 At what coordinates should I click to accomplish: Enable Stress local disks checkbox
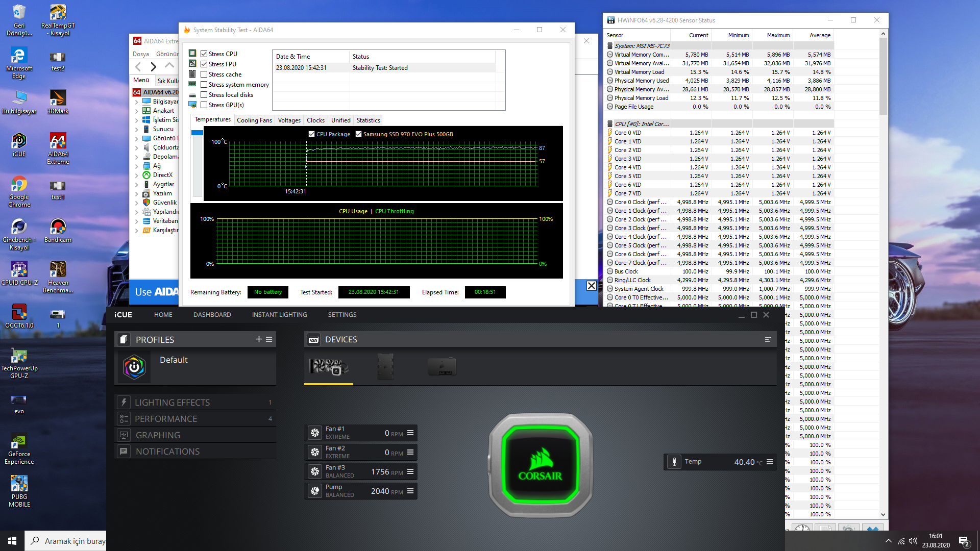(204, 94)
